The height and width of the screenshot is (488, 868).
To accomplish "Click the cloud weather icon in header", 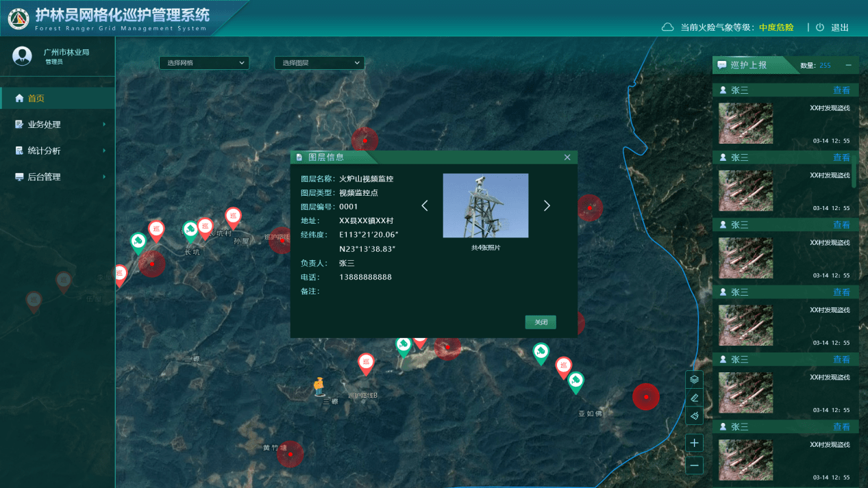I will coord(667,27).
